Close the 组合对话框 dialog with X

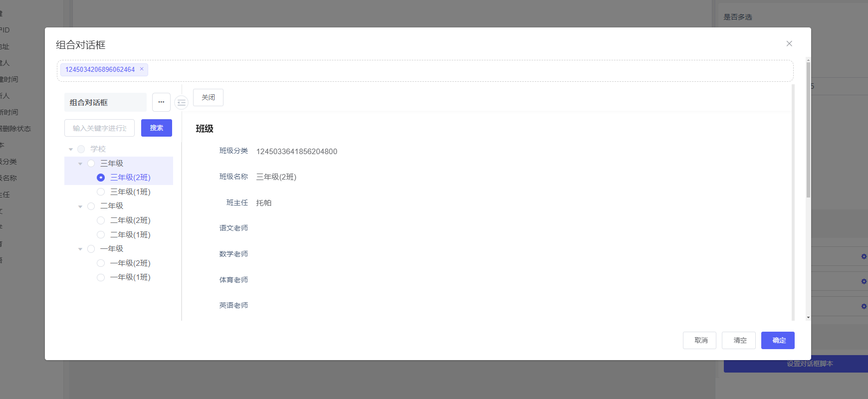[x=789, y=44]
